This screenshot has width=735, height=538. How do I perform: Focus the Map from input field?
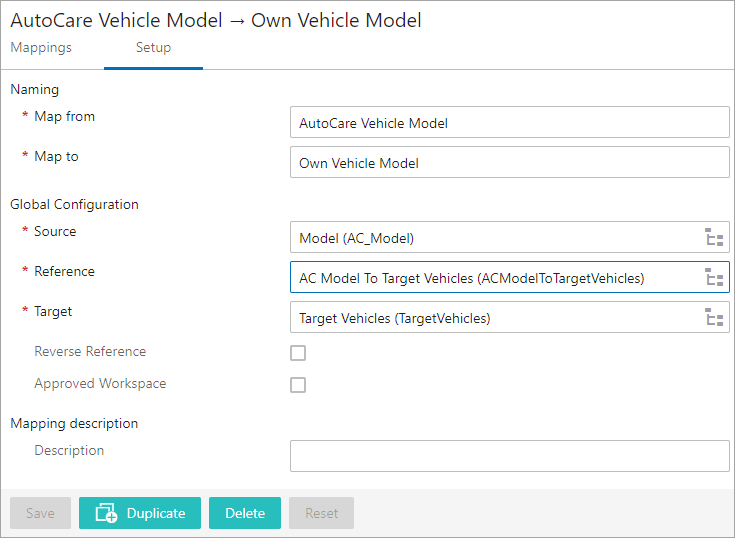510,122
